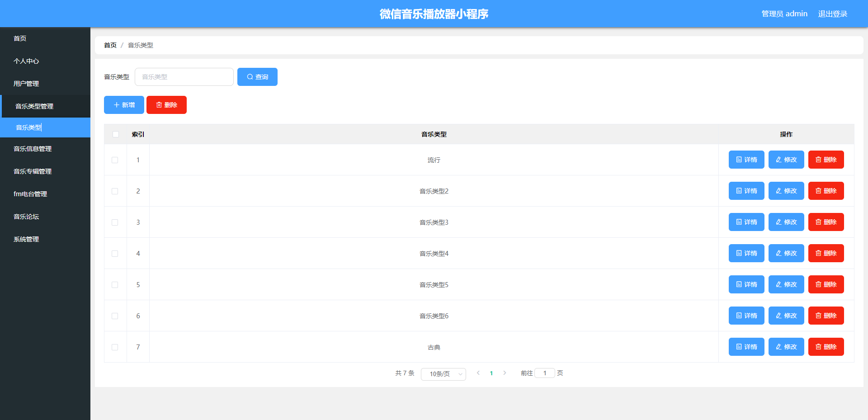This screenshot has height=420, width=868.
Task: Check the checkbox on the 音乐类型4 row
Action: [x=115, y=253]
